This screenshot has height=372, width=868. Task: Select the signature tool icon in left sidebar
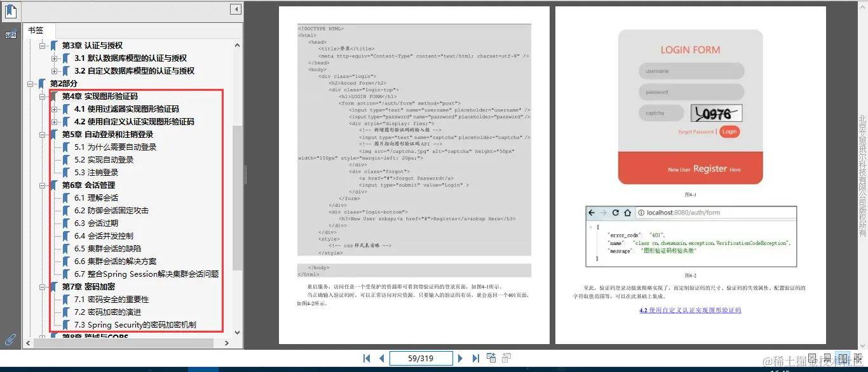(11, 33)
